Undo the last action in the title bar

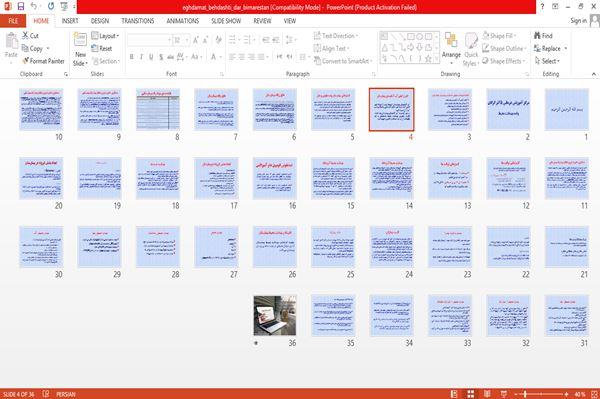34,7
